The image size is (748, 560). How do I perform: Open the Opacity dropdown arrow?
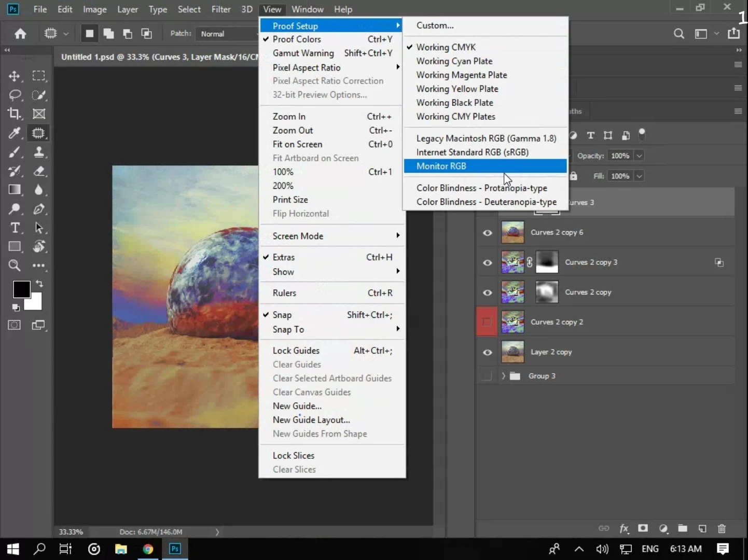coord(639,156)
